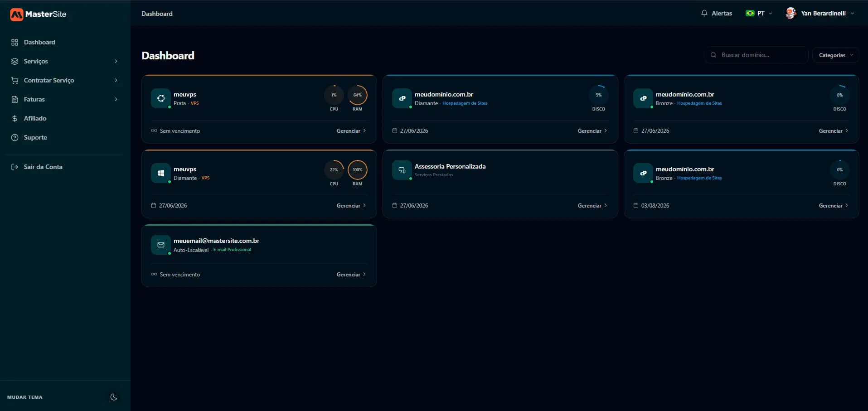Click the search magnifier icon
The image size is (868, 411).
click(713, 55)
